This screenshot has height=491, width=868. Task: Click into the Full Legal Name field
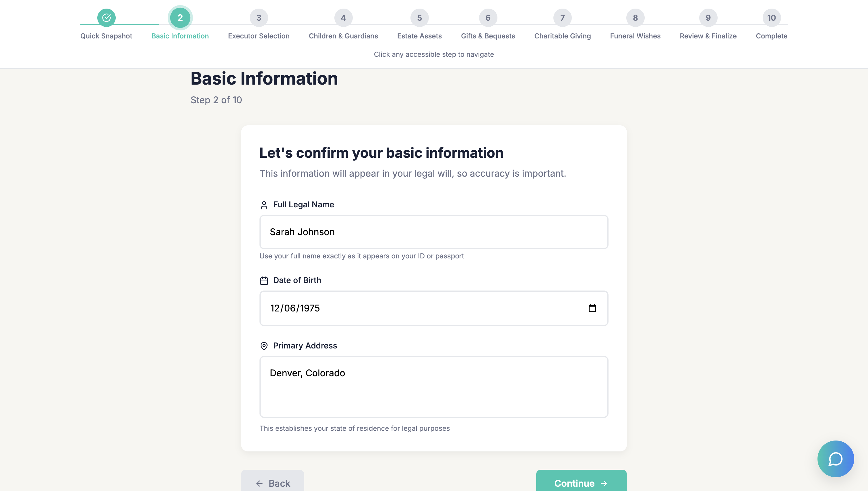click(434, 232)
